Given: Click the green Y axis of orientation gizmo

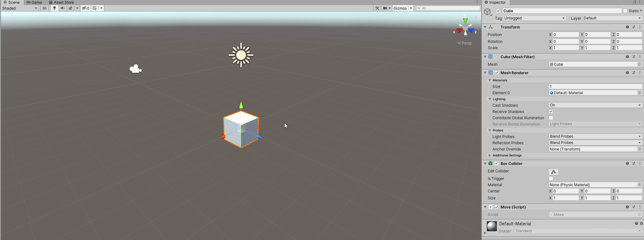Looking at the screenshot, I should coord(465,21).
